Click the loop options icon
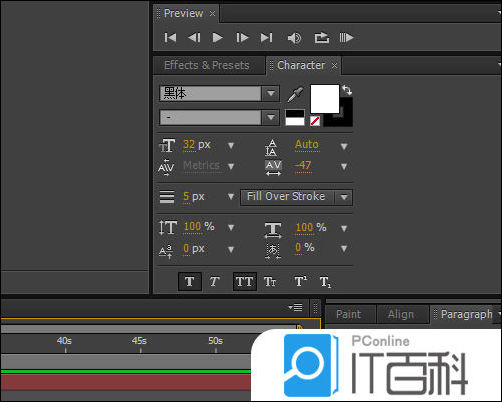 click(x=322, y=38)
